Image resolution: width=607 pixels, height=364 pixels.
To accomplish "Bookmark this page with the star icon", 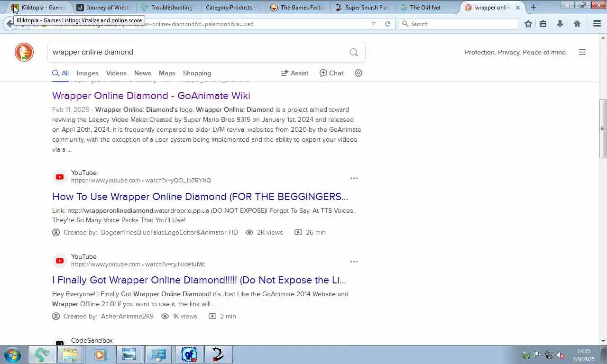I will tap(528, 24).
